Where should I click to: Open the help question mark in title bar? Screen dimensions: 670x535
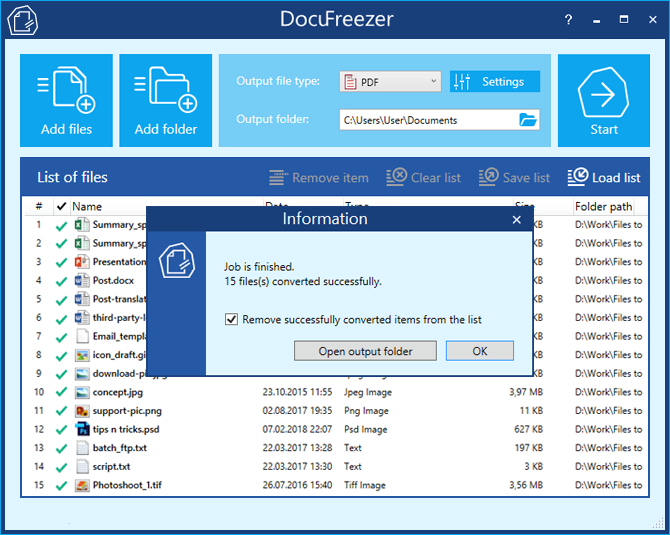coord(568,20)
